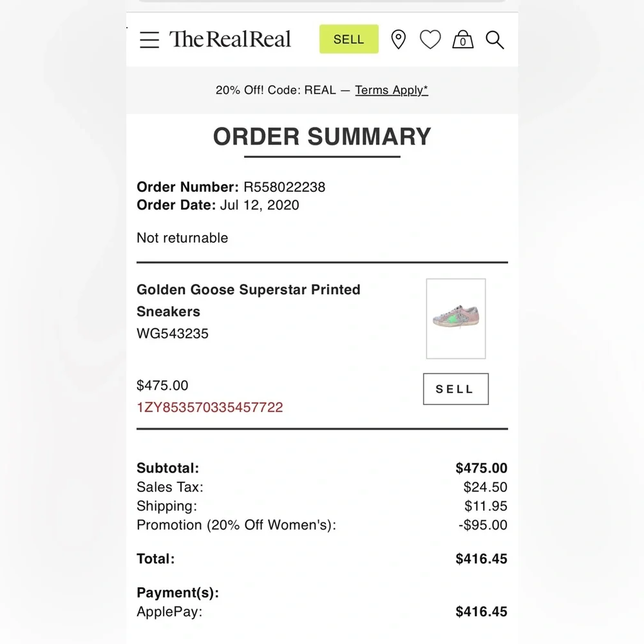Open the shopping bag icon
This screenshot has height=644, width=644.
[462, 40]
